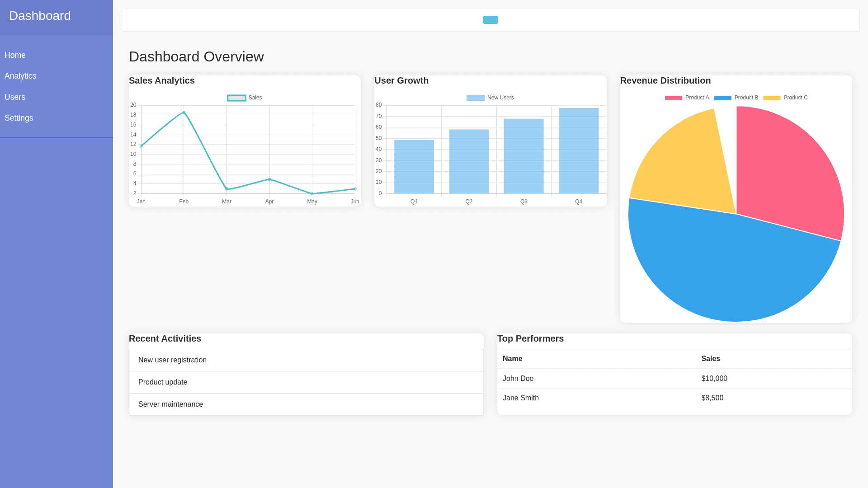Select the New user registration activity
Image resolution: width=868 pixels, height=488 pixels.
click(172, 360)
